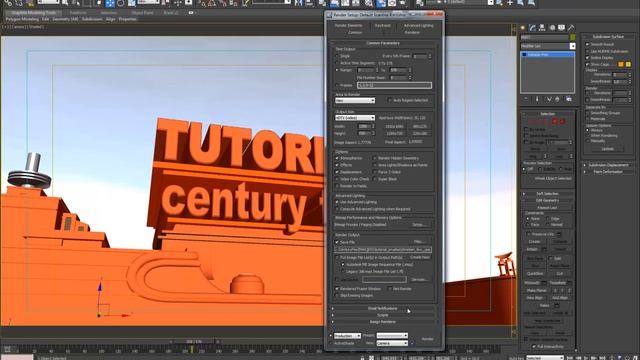Switch to Advanced Lighting tab
The width and height of the screenshot is (640, 360).
point(418,25)
